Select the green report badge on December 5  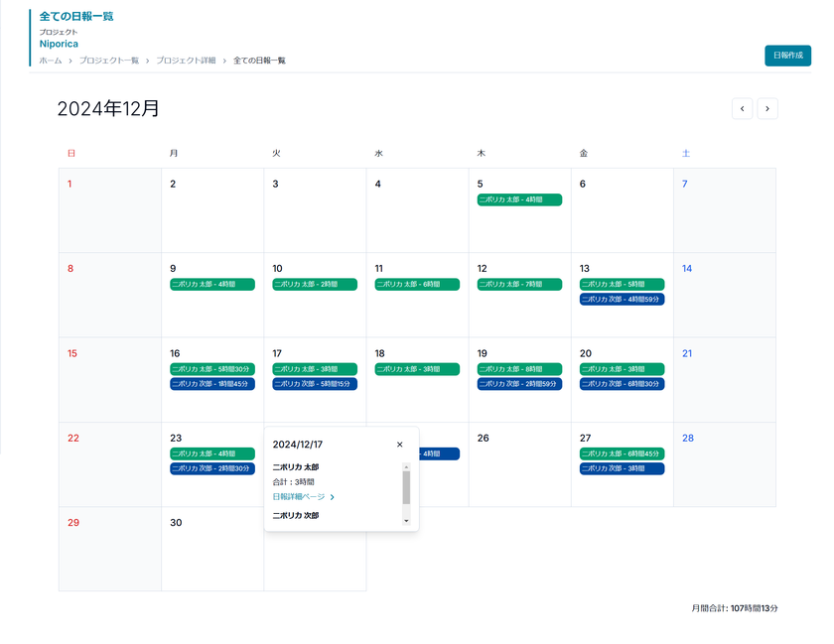coord(519,200)
